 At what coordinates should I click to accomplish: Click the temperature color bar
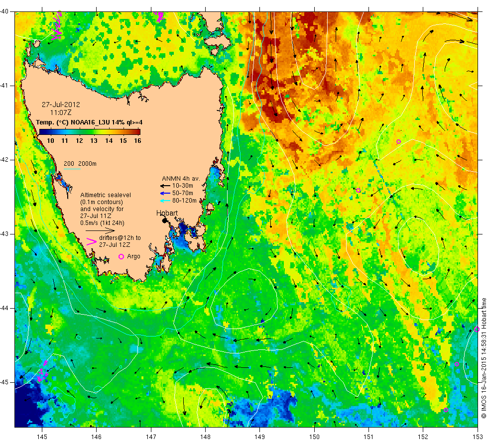tap(90, 131)
